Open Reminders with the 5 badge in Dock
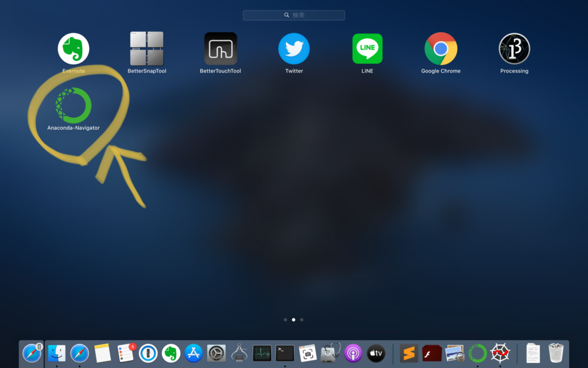The width and height of the screenshot is (588, 368). coord(125,352)
